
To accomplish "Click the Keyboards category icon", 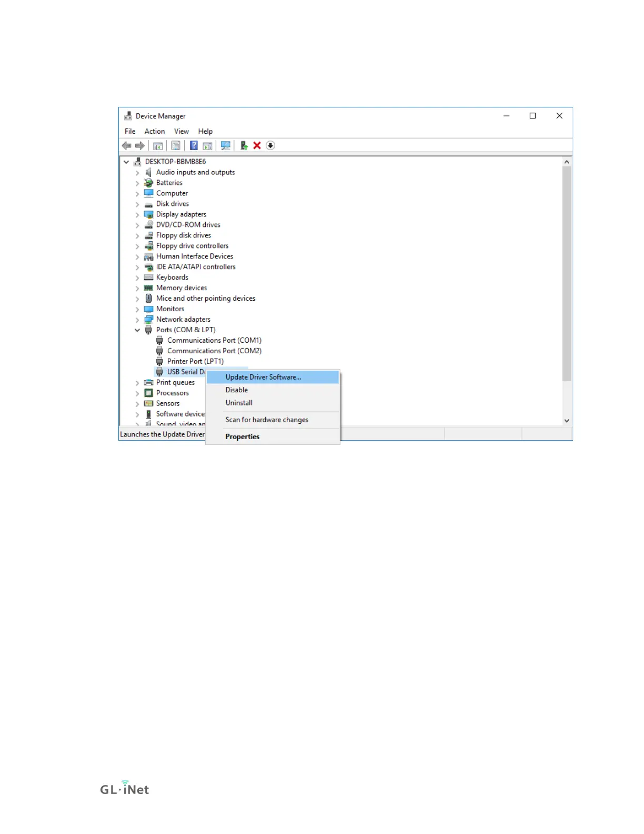I will (149, 277).
